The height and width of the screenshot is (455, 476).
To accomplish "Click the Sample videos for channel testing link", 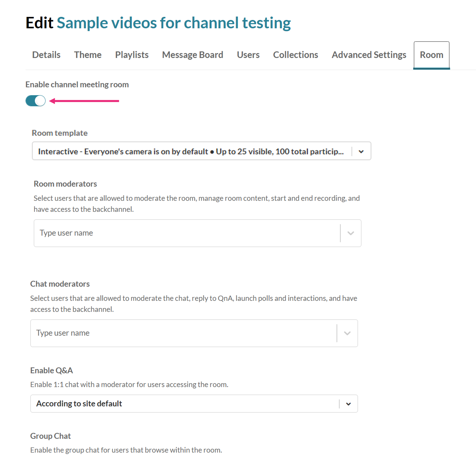I will [x=173, y=23].
